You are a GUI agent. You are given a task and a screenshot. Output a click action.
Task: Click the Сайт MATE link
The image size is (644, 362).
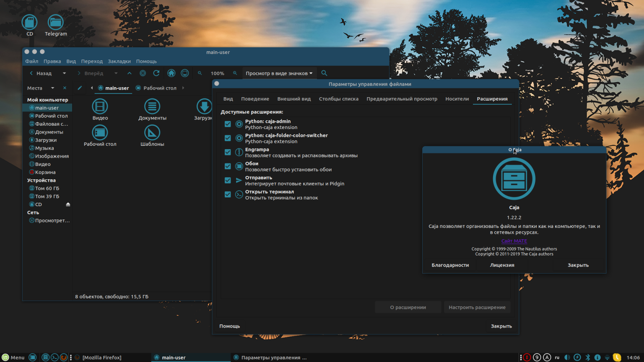[514, 241]
